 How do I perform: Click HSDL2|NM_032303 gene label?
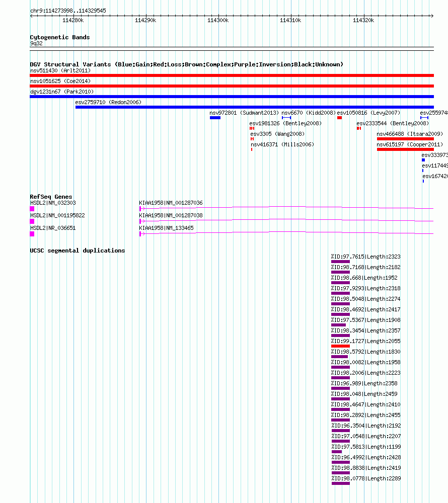pyautogui.click(x=53, y=203)
